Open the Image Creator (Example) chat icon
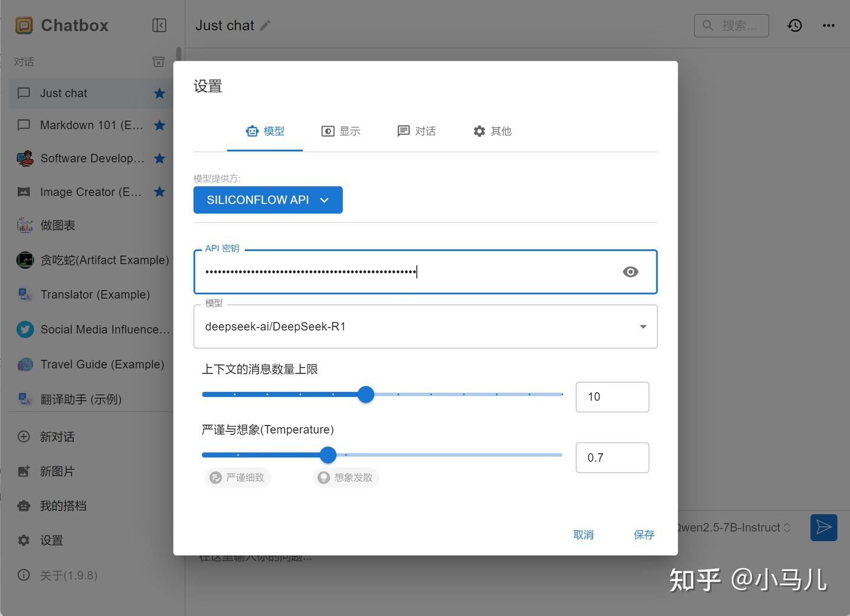The image size is (850, 616). pyautogui.click(x=24, y=192)
